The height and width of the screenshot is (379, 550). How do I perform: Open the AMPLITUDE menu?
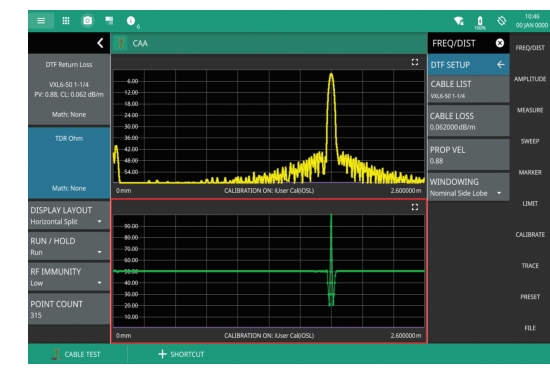pyautogui.click(x=530, y=79)
